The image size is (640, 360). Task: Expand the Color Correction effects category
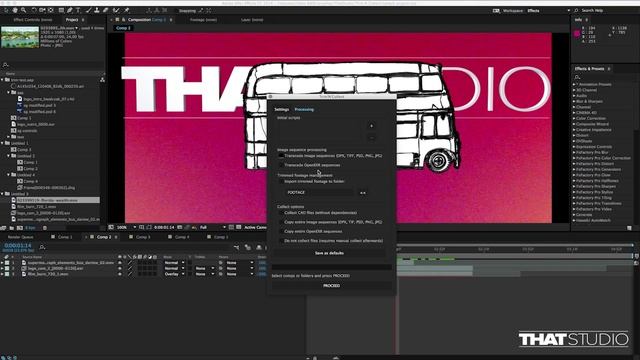[574, 118]
